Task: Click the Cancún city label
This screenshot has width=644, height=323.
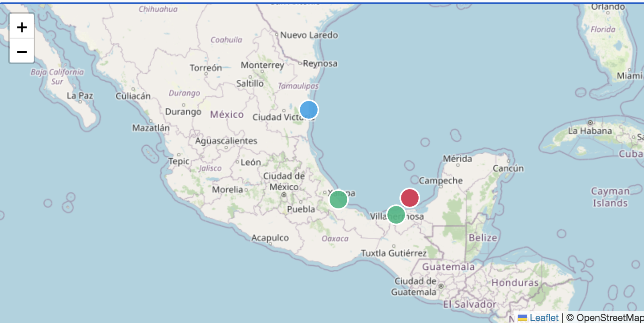Action: [508, 168]
